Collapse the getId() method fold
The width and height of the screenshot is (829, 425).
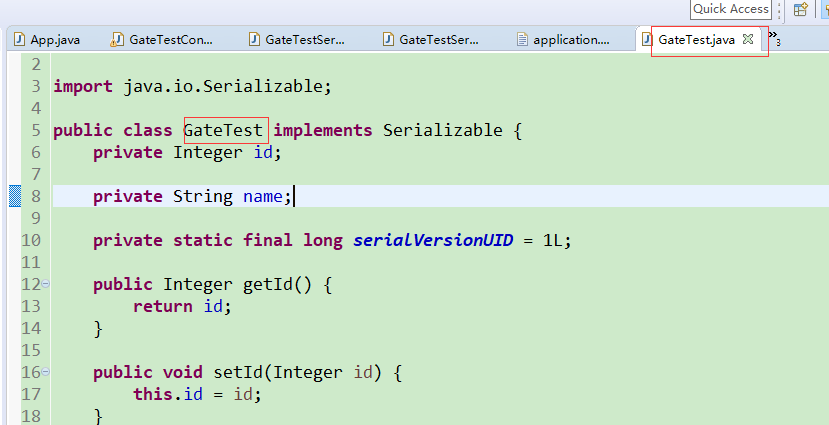[45, 285]
